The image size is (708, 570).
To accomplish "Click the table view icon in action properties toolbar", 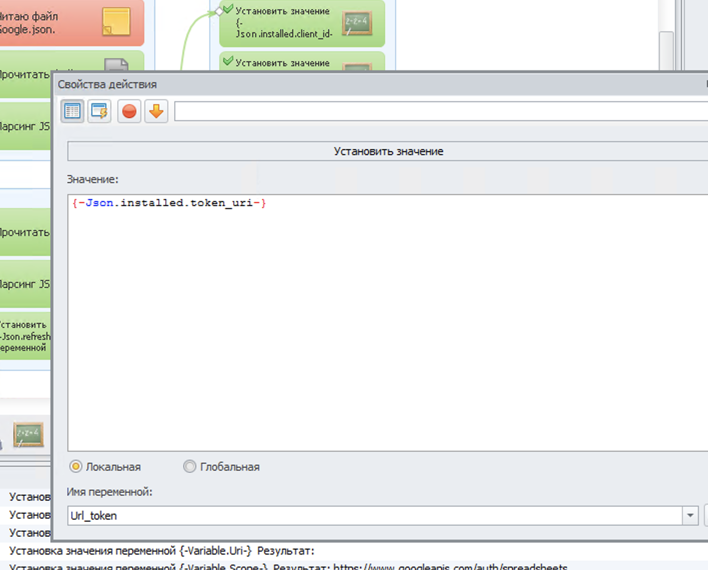I will [x=72, y=111].
